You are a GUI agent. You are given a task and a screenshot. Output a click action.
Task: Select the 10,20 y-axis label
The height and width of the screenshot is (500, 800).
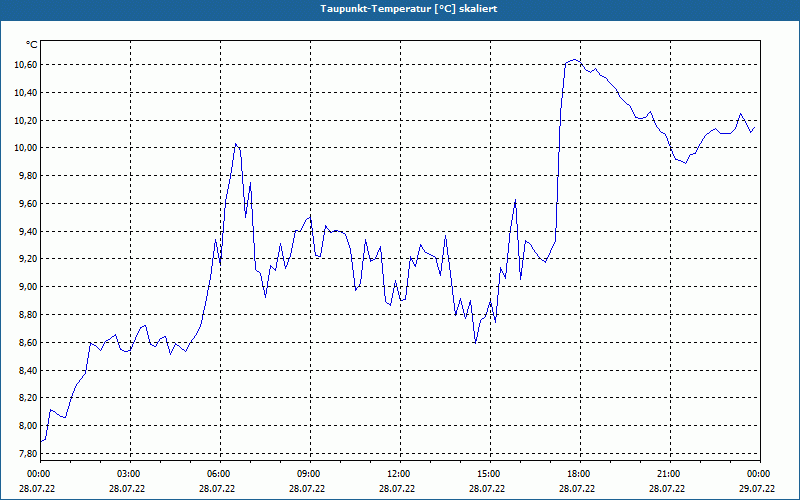click(26, 120)
